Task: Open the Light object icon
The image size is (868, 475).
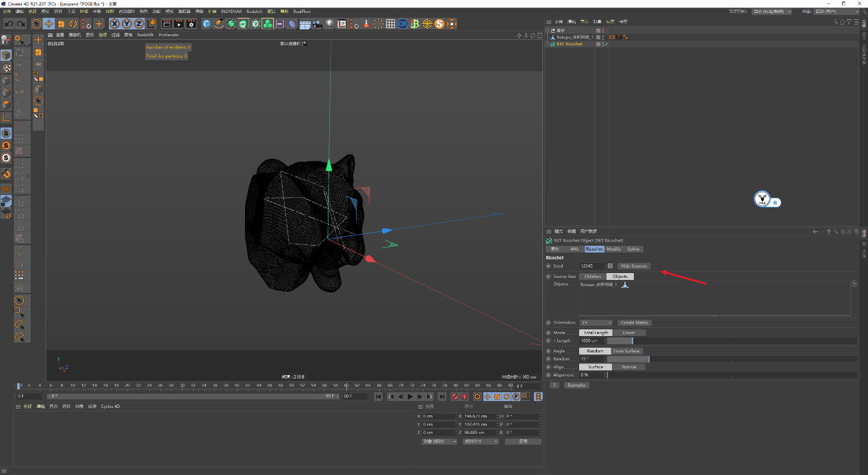Action: click(x=329, y=24)
